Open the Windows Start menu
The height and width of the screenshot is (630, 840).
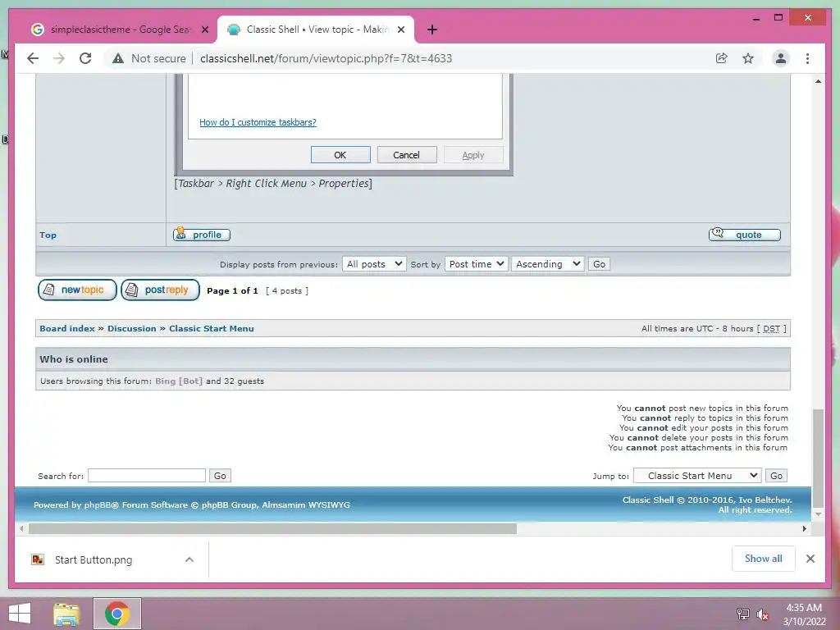(x=20, y=614)
